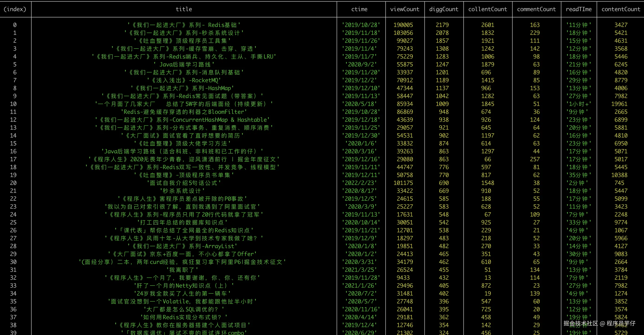
Task: Click the contentCount column header
Action: pyautogui.click(x=621, y=9)
